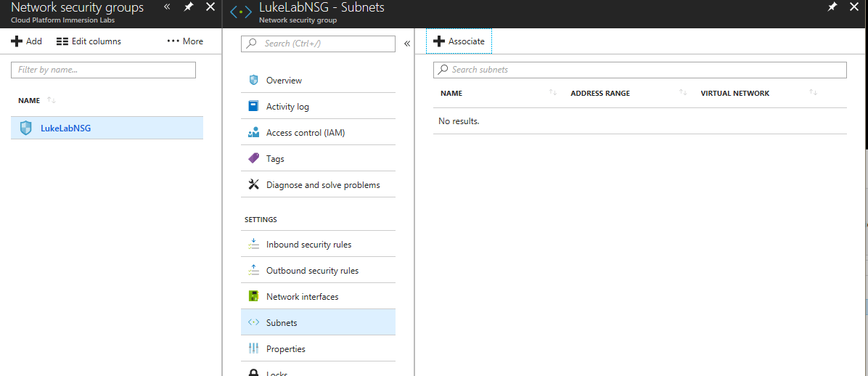868x376 pixels.
Task: Pin the LukeLabNSG Subnets blade
Action: tap(832, 7)
